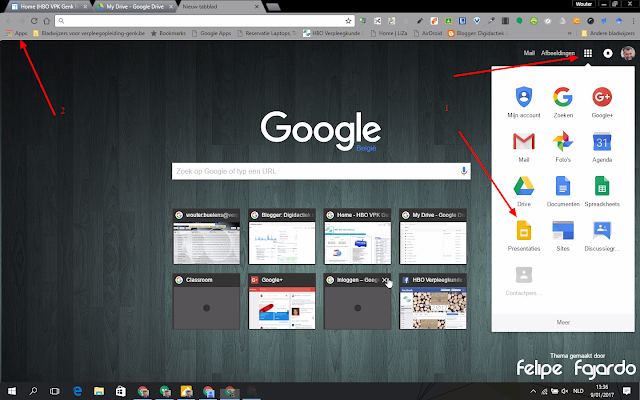Image resolution: width=640 pixels, height=400 pixels.
Task: Click NLD language indicator in the taskbar
Action: [x=578, y=391]
